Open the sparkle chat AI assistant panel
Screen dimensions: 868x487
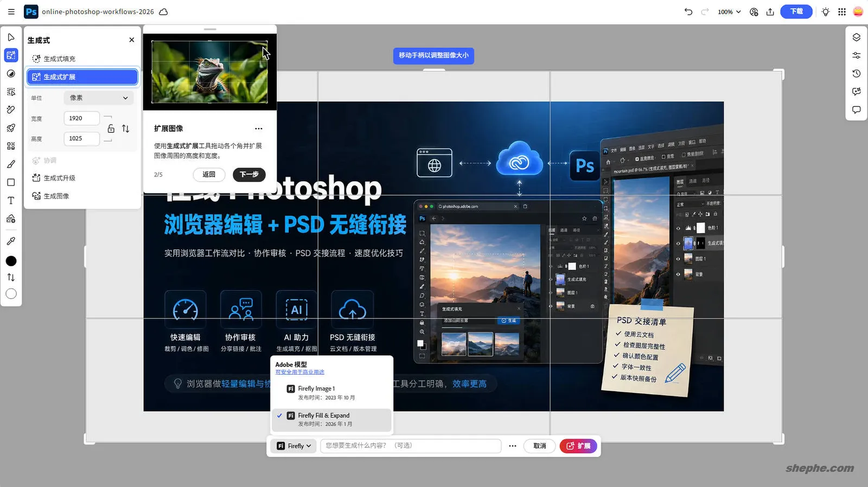(x=856, y=92)
